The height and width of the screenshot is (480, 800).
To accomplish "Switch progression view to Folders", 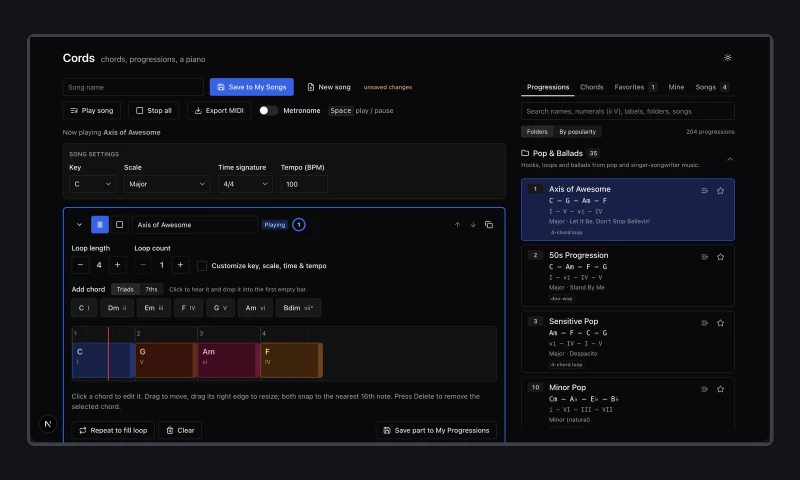I will 537,132.
